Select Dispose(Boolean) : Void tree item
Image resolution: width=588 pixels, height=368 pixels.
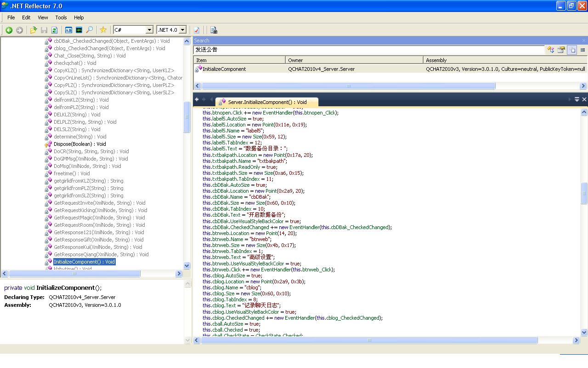point(79,144)
